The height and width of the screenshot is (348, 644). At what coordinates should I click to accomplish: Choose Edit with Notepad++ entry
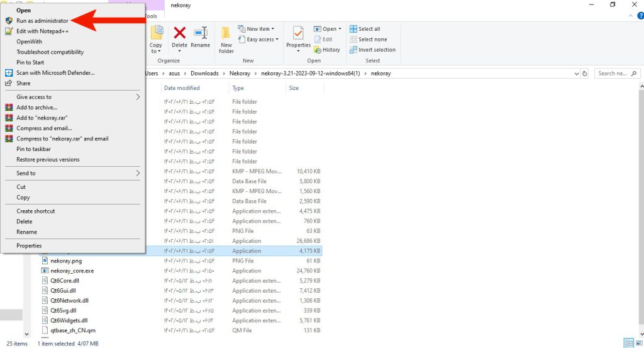coord(42,31)
